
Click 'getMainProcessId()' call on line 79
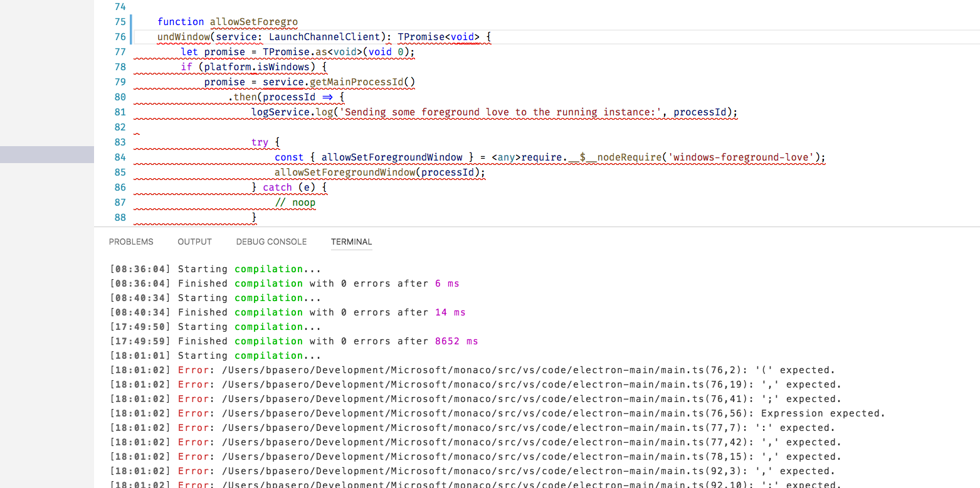[363, 82]
